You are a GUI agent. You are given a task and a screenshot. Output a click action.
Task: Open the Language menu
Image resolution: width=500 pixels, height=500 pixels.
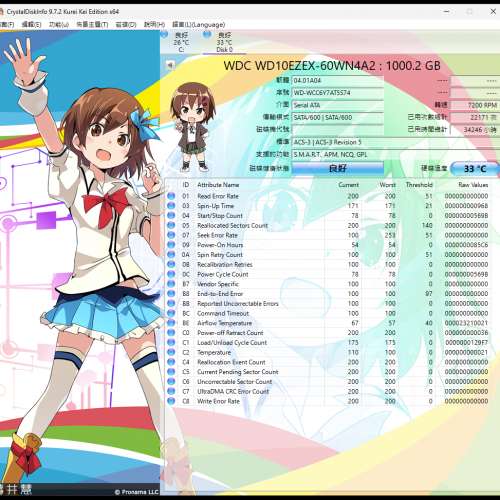pos(198,25)
